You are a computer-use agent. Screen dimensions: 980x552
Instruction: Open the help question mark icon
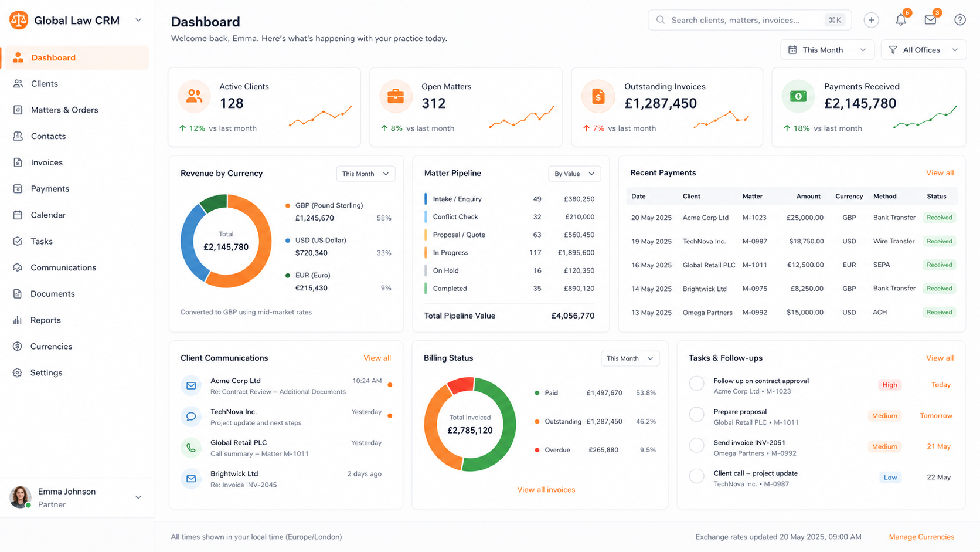(960, 20)
